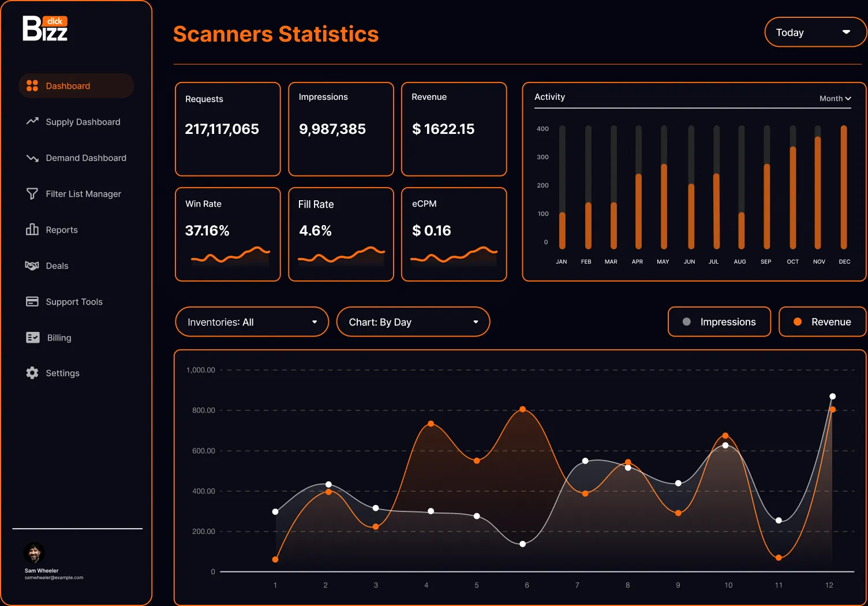
Task: Click the 400 activity axis label
Action: (542, 129)
